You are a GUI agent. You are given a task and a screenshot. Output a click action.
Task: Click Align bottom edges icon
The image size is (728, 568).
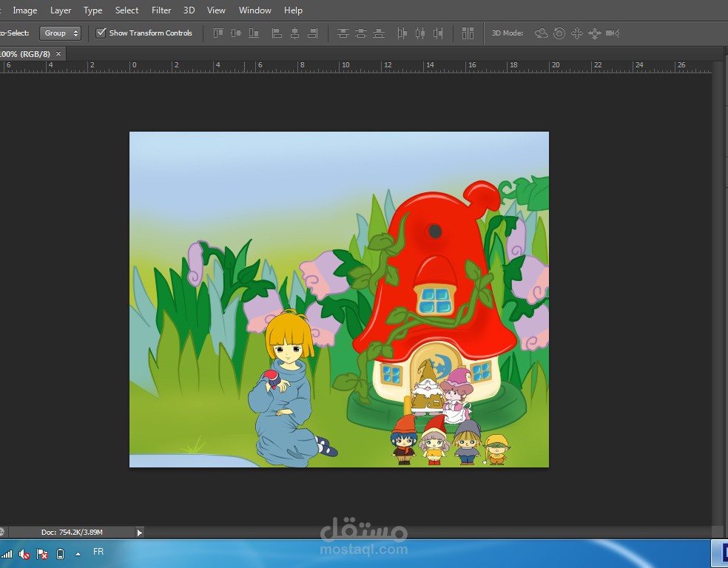[254, 33]
